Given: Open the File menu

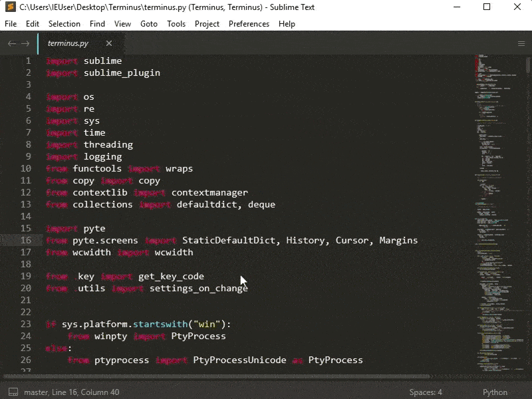Looking at the screenshot, I should click(11, 24).
